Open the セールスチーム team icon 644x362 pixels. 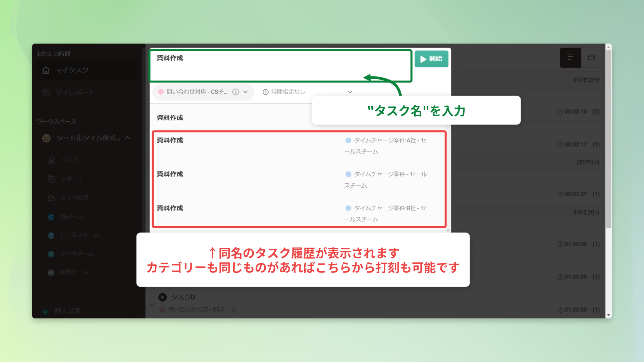tap(51, 235)
